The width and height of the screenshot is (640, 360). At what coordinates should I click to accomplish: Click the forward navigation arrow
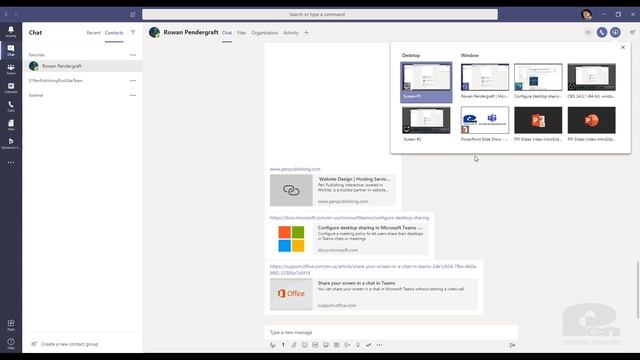pyautogui.click(x=16, y=14)
